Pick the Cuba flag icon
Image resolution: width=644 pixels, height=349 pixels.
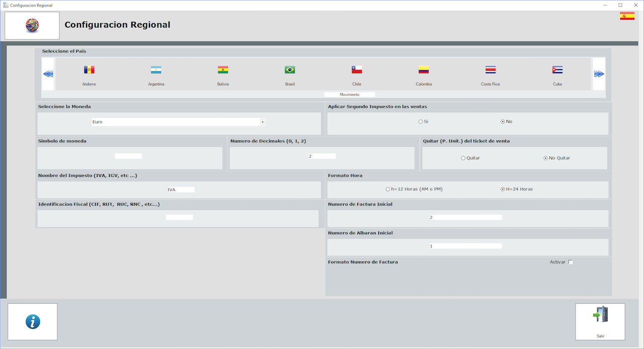(x=557, y=70)
